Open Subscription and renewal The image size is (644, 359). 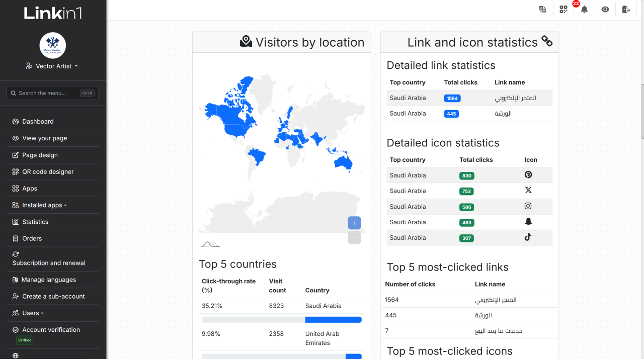49,263
